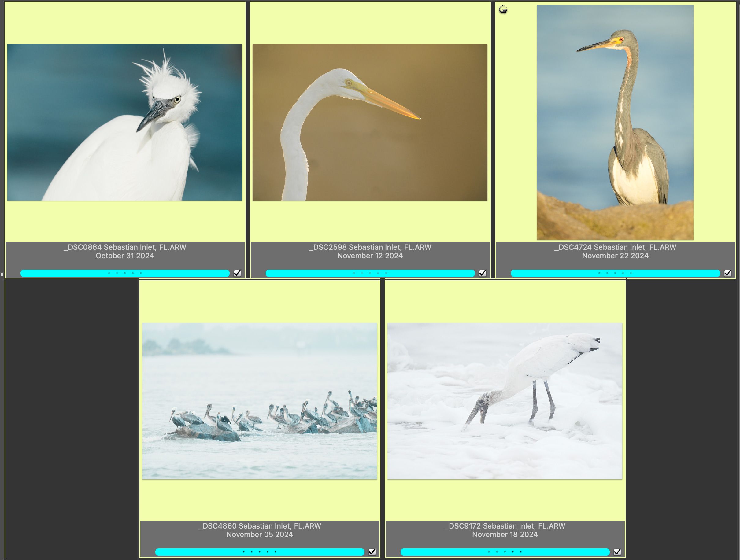The height and width of the screenshot is (560, 740).
Task: Select the snowy egret photo thumbnail
Action: click(125, 122)
